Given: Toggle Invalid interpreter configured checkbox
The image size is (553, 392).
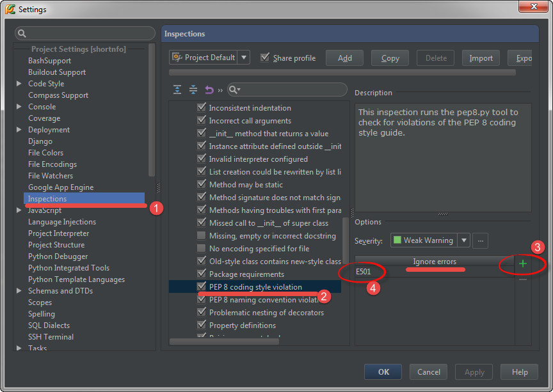Looking at the screenshot, I should [202, 159].
